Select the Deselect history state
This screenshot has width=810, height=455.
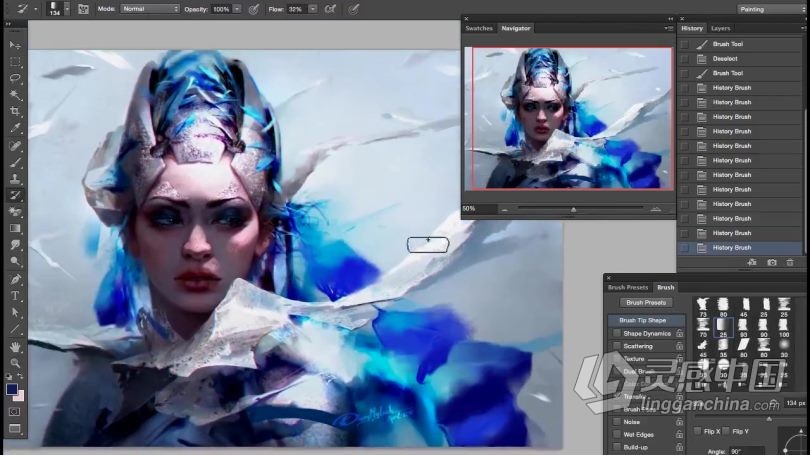740,59
